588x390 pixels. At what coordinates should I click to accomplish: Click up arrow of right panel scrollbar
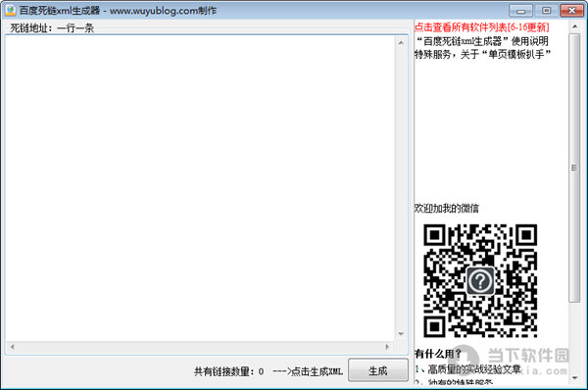coord(574,26)
